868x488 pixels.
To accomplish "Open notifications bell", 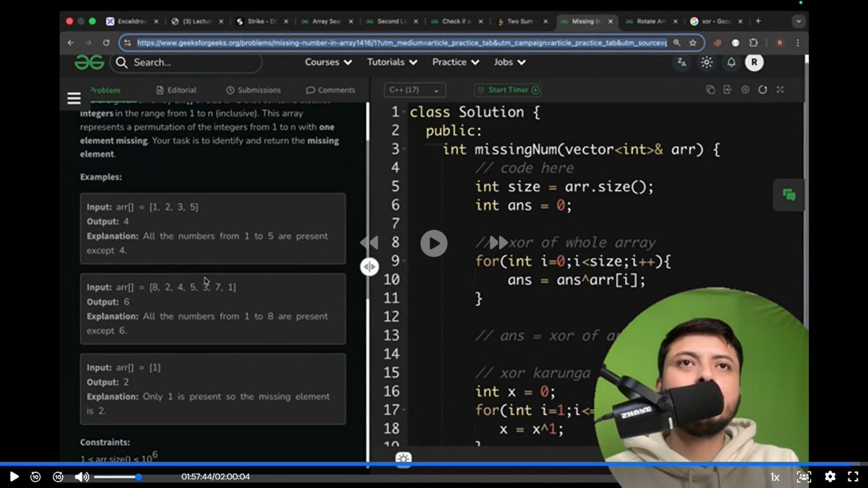I will pyautogui.click(x=731, y=63).
